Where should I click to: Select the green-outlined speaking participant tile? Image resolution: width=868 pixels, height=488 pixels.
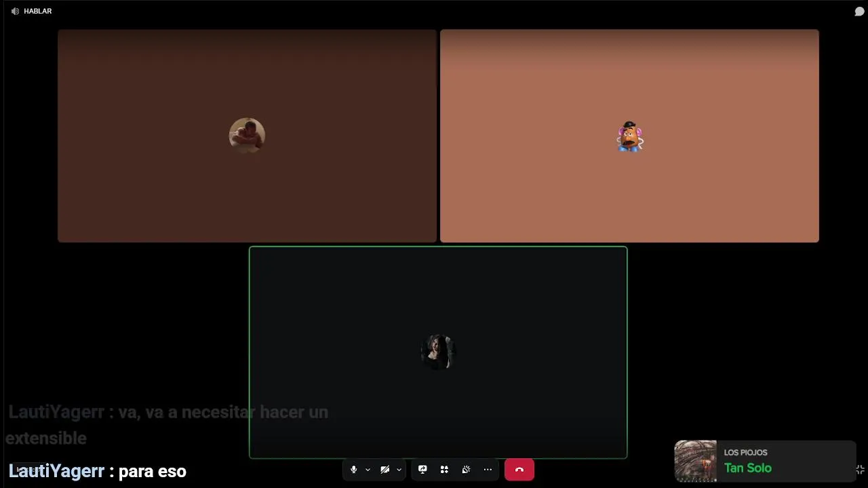pos(438,352)
